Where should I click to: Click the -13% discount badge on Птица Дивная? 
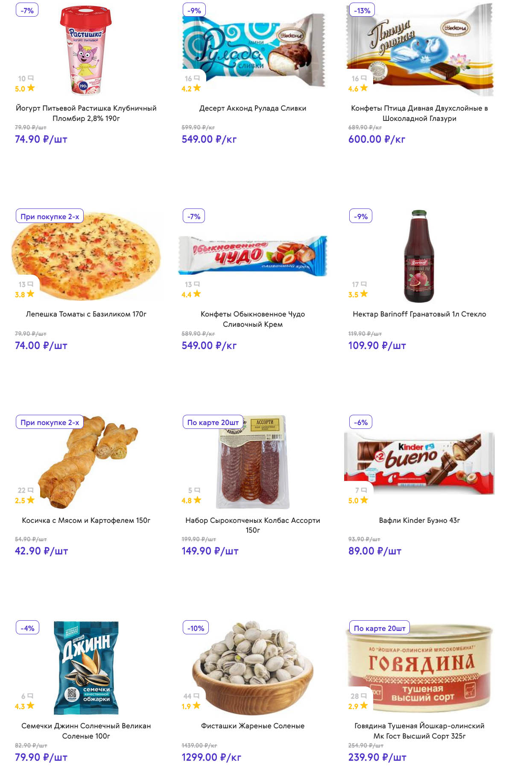pos(362,10)
